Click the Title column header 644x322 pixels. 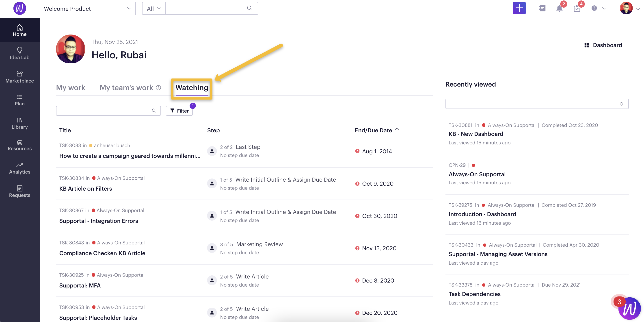click(x=65, y=130)
